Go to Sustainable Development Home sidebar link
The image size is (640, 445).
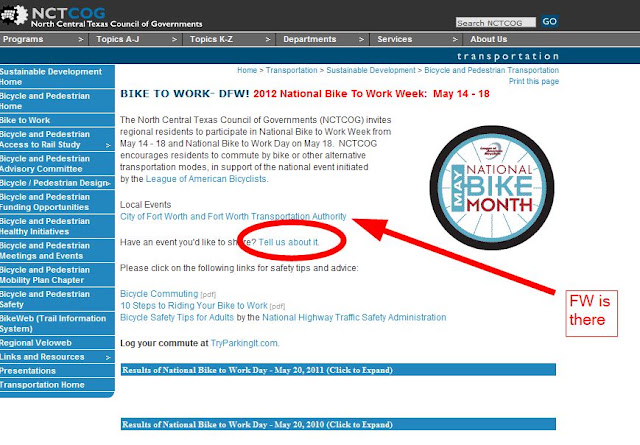57,76
